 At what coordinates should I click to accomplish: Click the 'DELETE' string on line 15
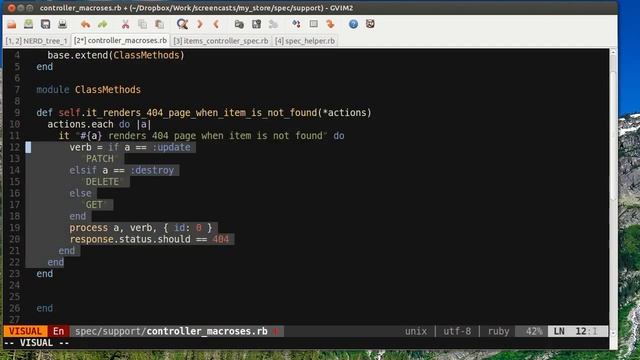(x=102, y=182)
